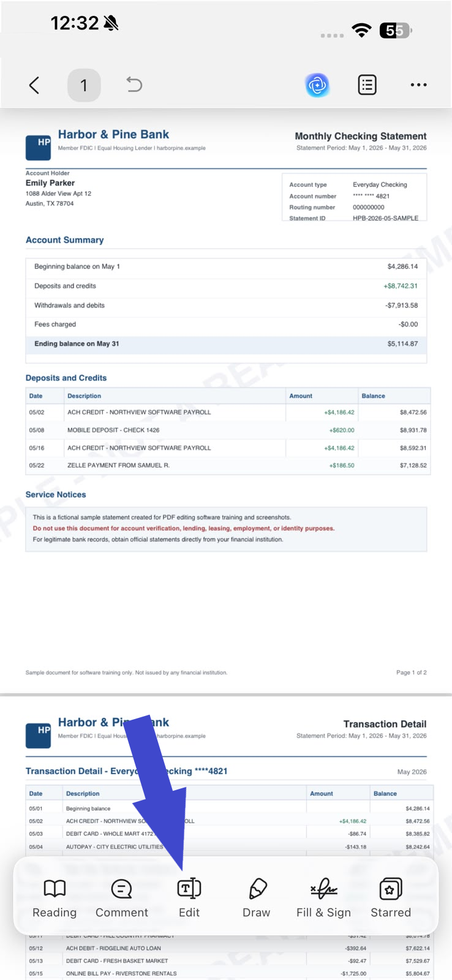Select the -$1,725.00 amount
Image resolution: width=452 pixels, height=980 pixels.
(353, 973)
